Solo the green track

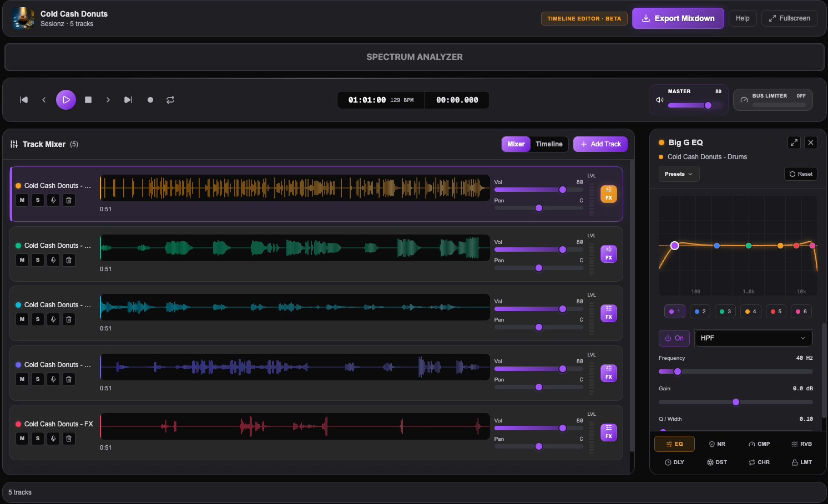coord(38,260)
